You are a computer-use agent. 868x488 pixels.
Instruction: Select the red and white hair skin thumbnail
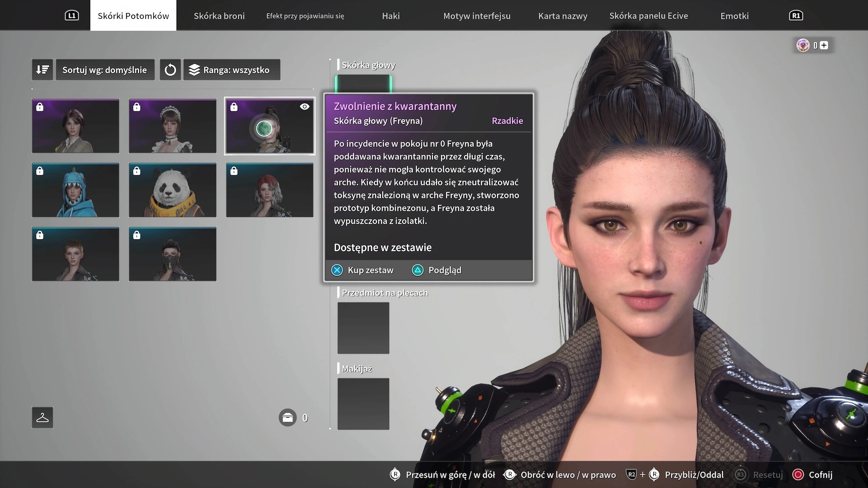(270, 190)
